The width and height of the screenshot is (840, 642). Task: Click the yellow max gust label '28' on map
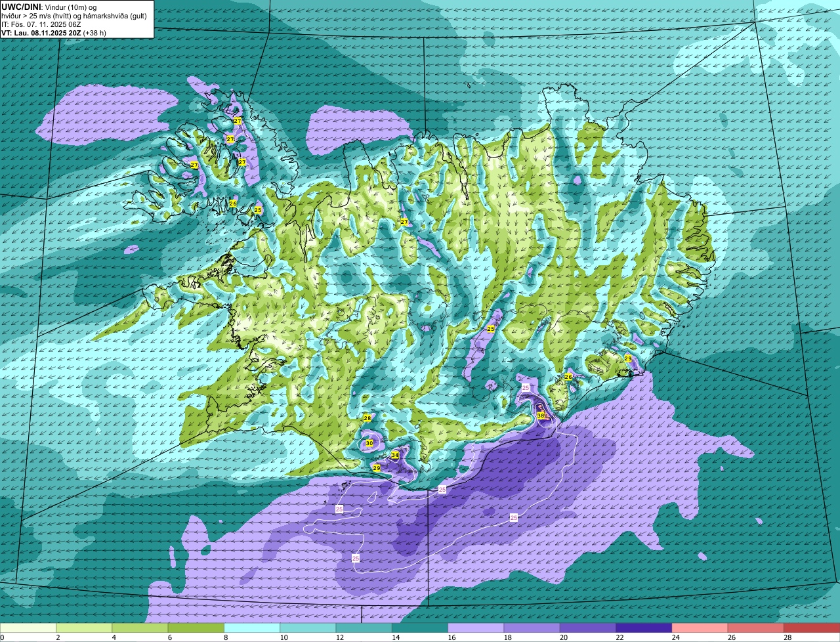tap(367, 418)
